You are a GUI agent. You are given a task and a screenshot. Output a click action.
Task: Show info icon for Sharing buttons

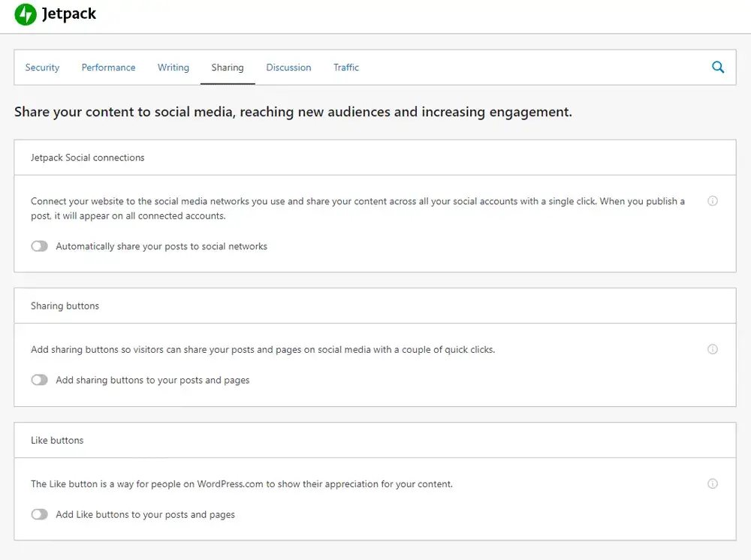tap(712, 349)
